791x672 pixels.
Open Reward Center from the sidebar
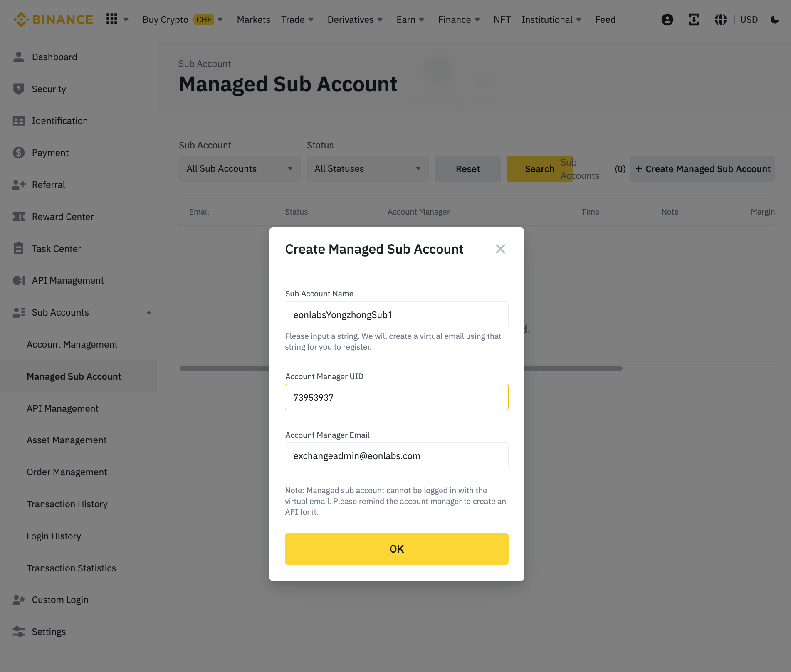[x=62, y=217]
